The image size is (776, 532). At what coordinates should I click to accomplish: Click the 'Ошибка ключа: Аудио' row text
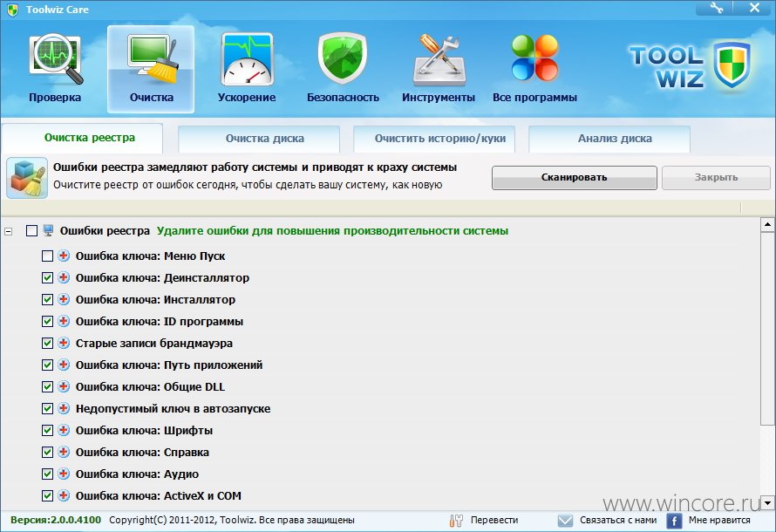(x=137, y=474)
